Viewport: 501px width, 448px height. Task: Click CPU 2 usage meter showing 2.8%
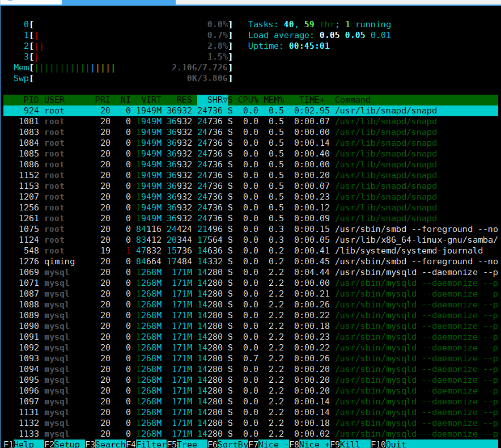(128, 46)
